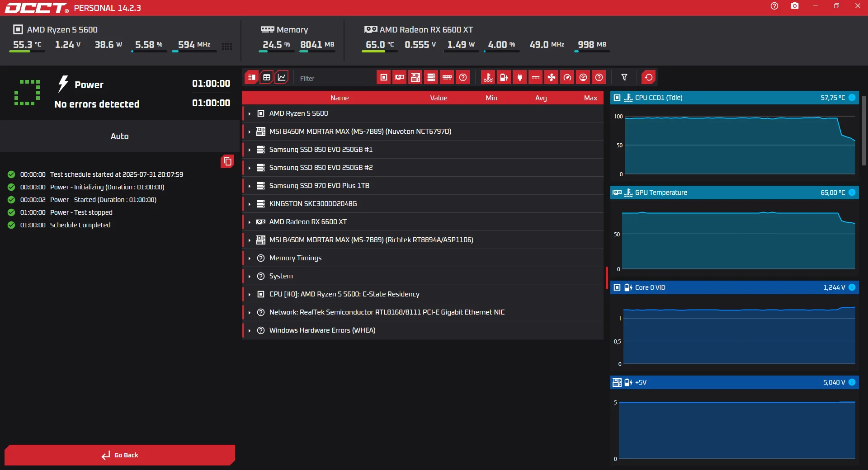This screenshot has width=868, height=470.
Task: Expand Samsung SSD 850 EVO 250GB #2
Action: (249, 168)
